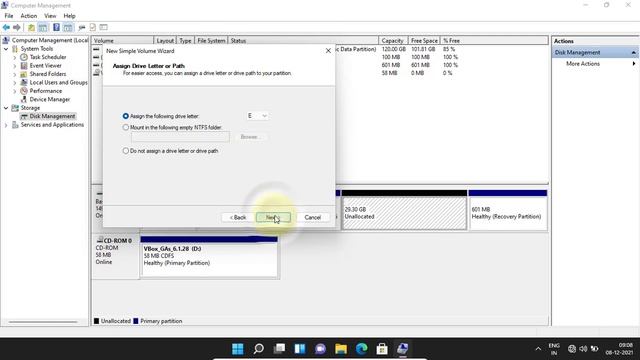The image size is (640, 360).
Task: Expand the Event Viewer node
Action: click(x=15, y=66)
